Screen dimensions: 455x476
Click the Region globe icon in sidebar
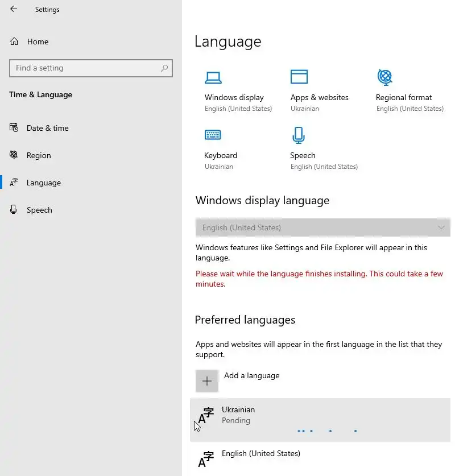coord(14,155)
